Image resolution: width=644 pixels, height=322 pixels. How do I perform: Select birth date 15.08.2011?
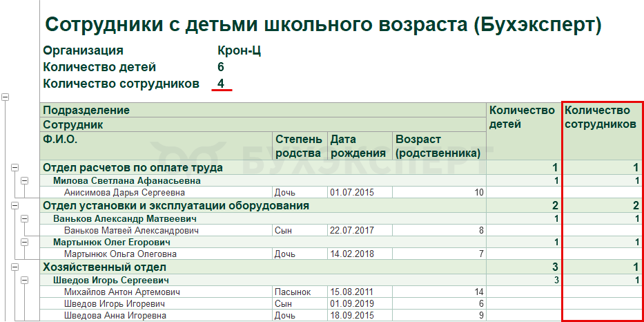[360, 292]
